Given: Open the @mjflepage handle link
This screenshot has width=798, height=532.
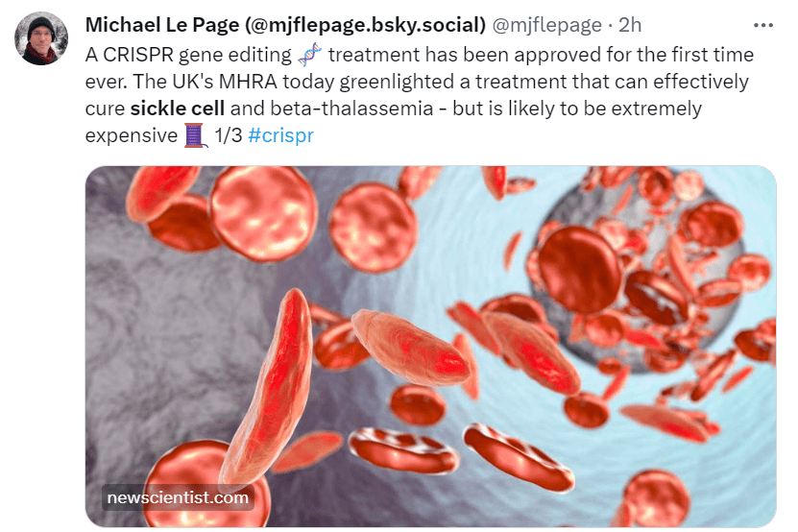Looking at the screenshot, I should 547,25.
